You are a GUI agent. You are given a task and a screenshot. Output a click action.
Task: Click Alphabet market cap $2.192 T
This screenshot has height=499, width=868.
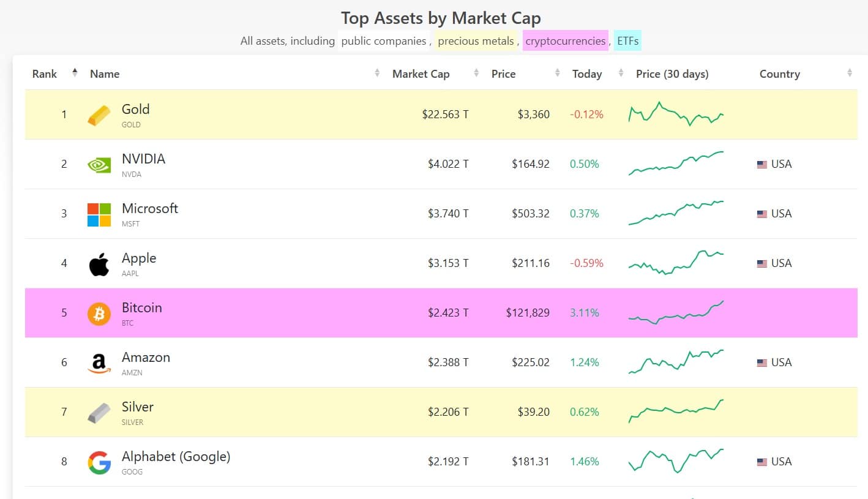tap(448, 462)
